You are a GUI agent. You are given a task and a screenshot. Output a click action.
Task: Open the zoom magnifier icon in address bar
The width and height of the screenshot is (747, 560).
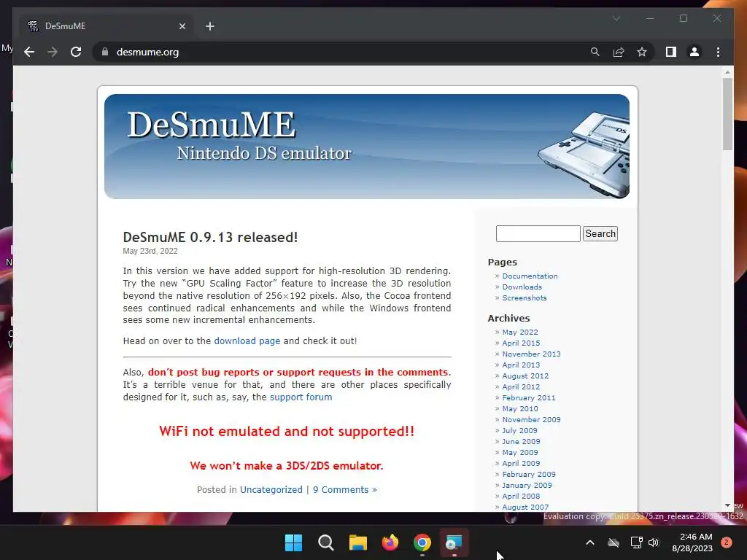point(595,52)
